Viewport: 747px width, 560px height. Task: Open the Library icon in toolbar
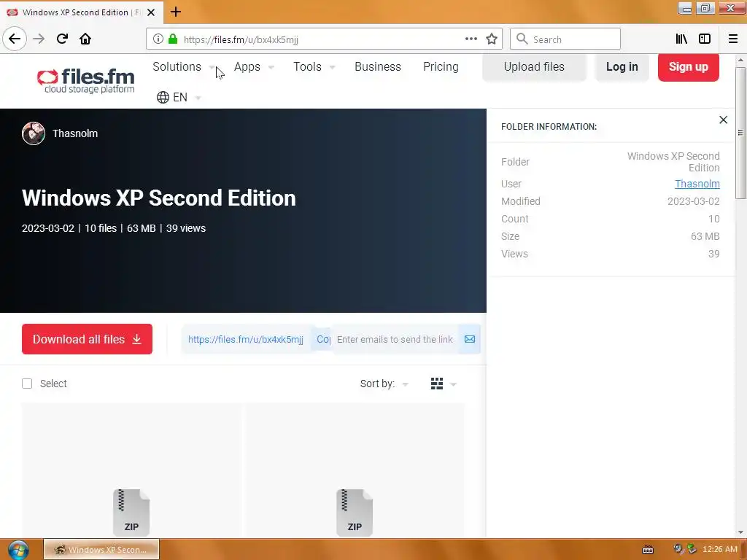pyautogui.click(x=681, y=39)
